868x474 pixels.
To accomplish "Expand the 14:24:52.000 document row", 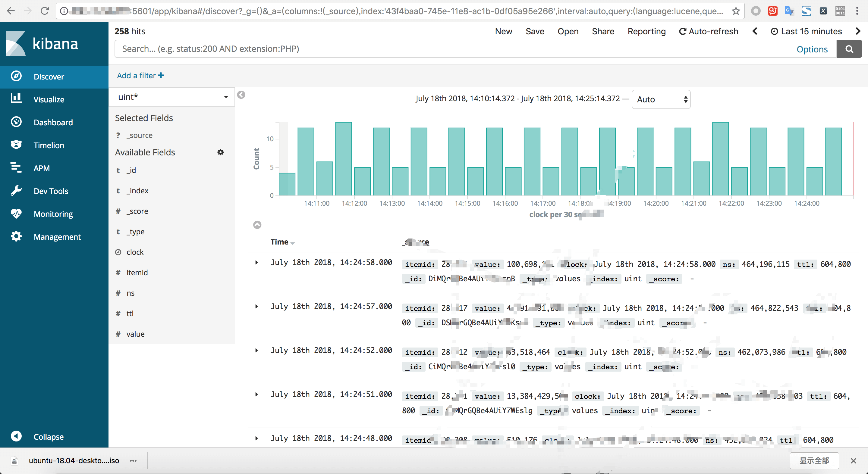I will click(x=256, y=351).
